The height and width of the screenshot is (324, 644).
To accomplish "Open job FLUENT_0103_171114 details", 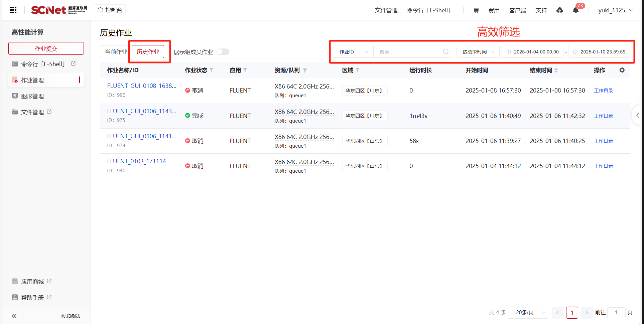I will coord(136,161).
